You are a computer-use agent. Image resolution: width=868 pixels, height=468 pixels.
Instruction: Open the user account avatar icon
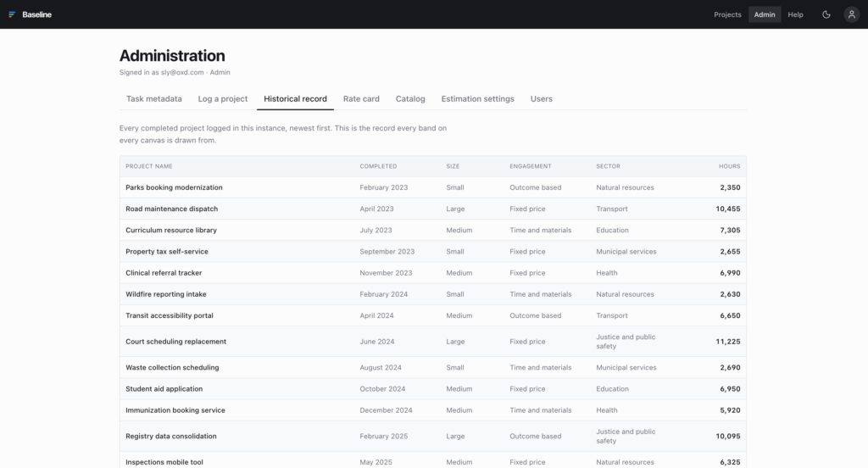pos(851,14)
